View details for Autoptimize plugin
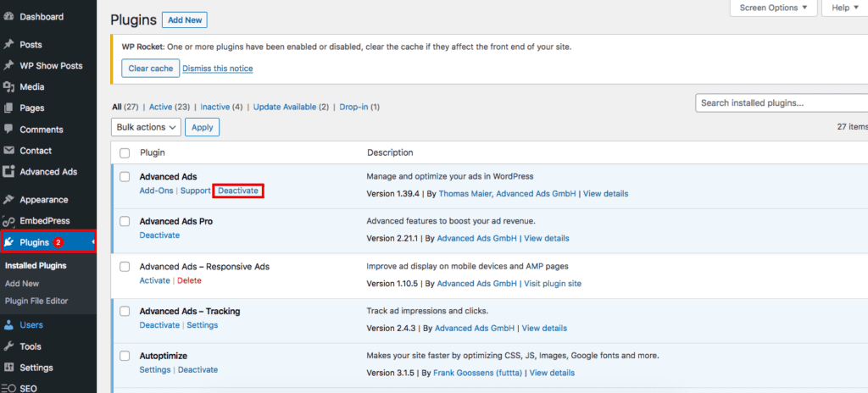The width and height of the screenshot is (868, 393). pyautogui.click(x=552, y=373)
